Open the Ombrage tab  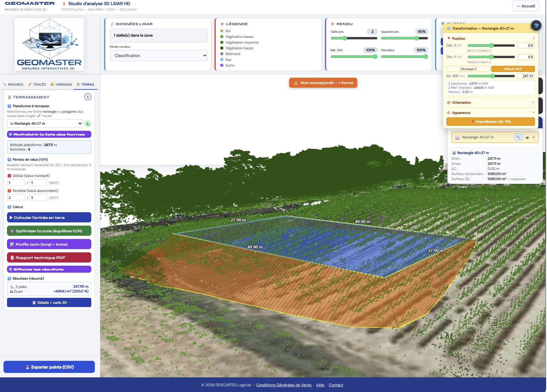click(x=61, y=85)
